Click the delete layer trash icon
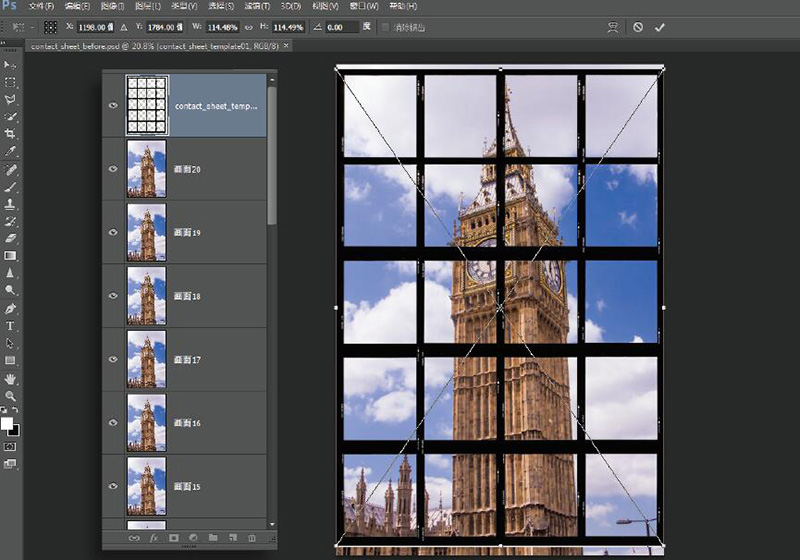The height and width of the screenshot is (560, 800). coord(252,538)
